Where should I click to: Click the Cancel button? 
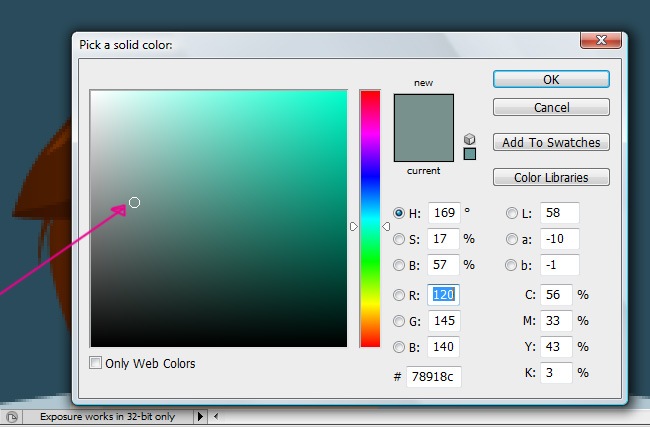click(x=551, y=107)
